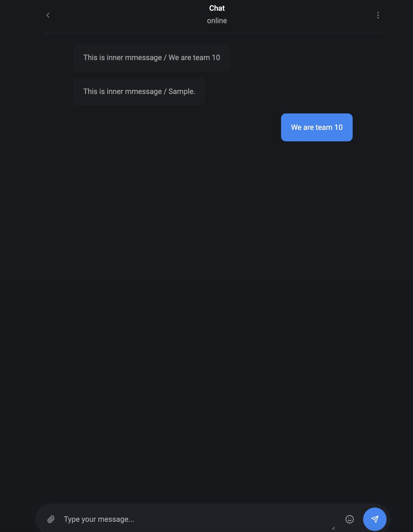Open the emoji picker smiley icon

(350, 519)
